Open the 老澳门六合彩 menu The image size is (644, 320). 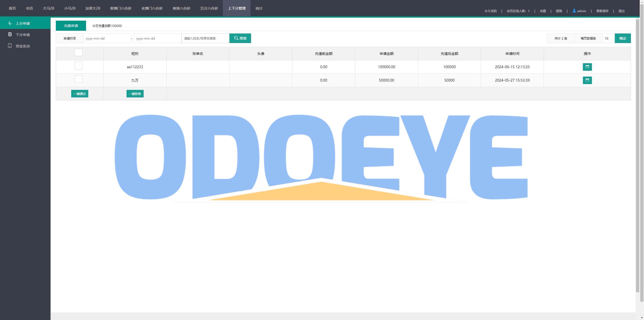(x=152, y=8)
